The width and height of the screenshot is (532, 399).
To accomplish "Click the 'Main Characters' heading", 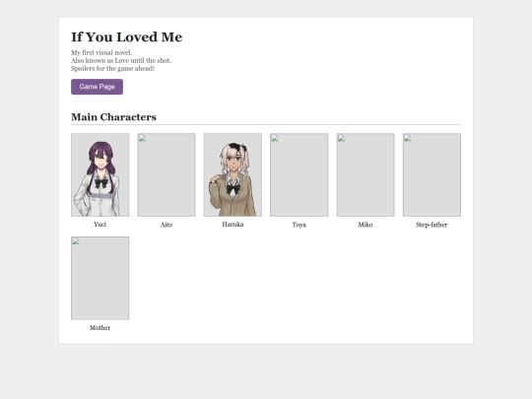I will (x=113, y=117).
